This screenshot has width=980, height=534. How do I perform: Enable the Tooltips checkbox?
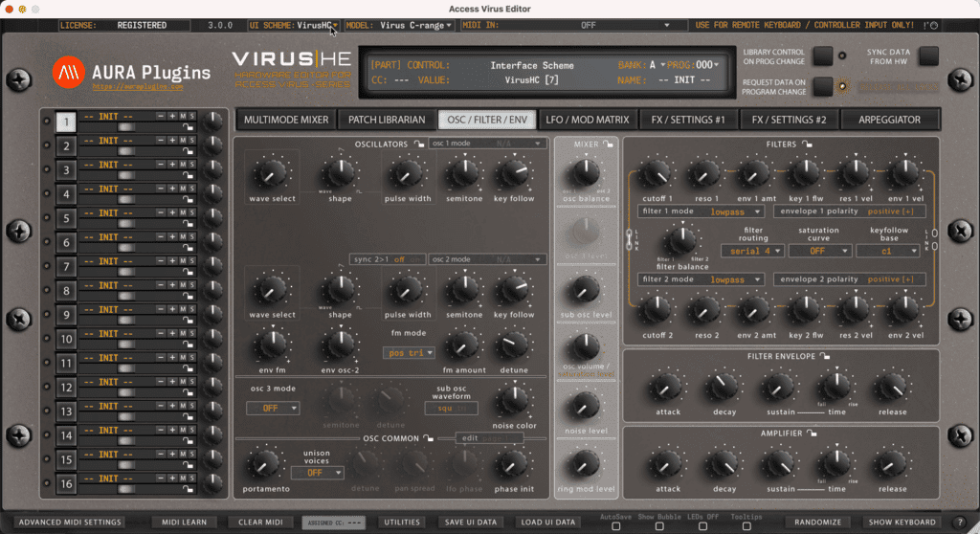pos(746,526)
